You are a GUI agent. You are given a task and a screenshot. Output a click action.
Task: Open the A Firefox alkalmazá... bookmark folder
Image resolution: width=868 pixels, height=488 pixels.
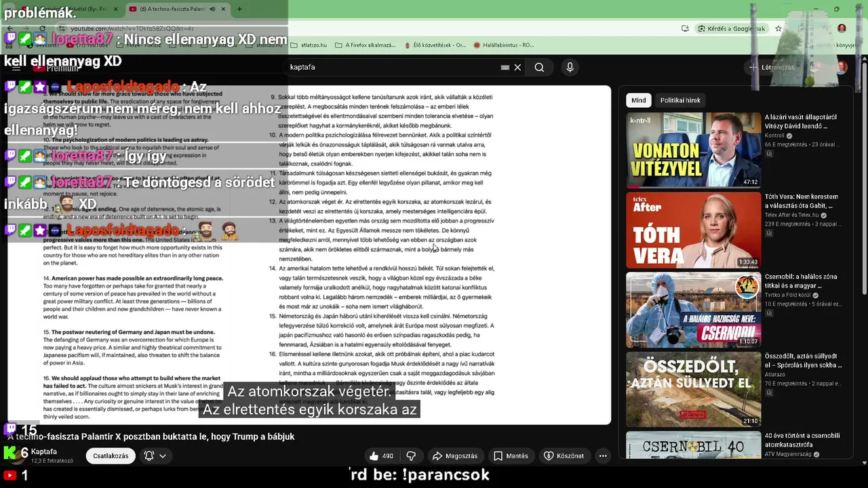coord(365,45)
